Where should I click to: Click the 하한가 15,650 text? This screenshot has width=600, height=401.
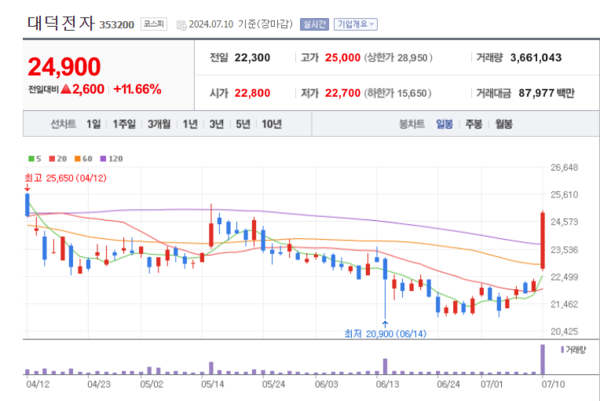(397, 93)
